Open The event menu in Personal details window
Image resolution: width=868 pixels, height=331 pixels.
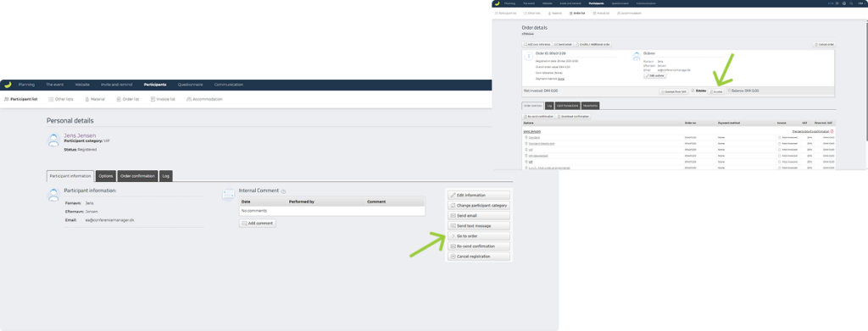click(54, 85)
